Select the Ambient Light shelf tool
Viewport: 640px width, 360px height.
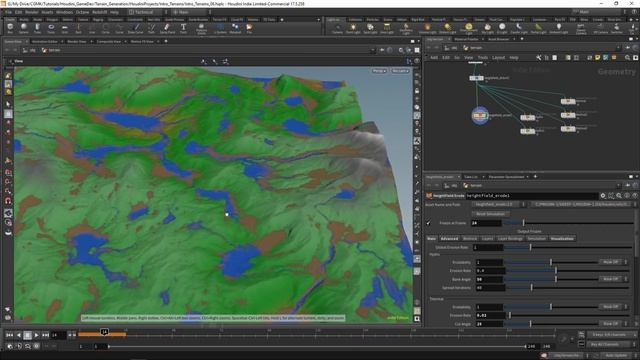(558, 28)
